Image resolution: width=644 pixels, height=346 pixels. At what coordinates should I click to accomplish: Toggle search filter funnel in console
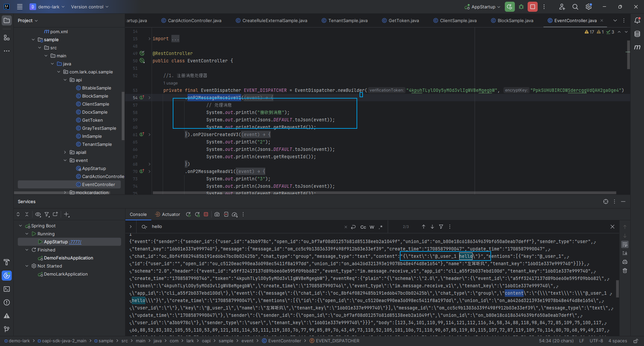[441, 227]
